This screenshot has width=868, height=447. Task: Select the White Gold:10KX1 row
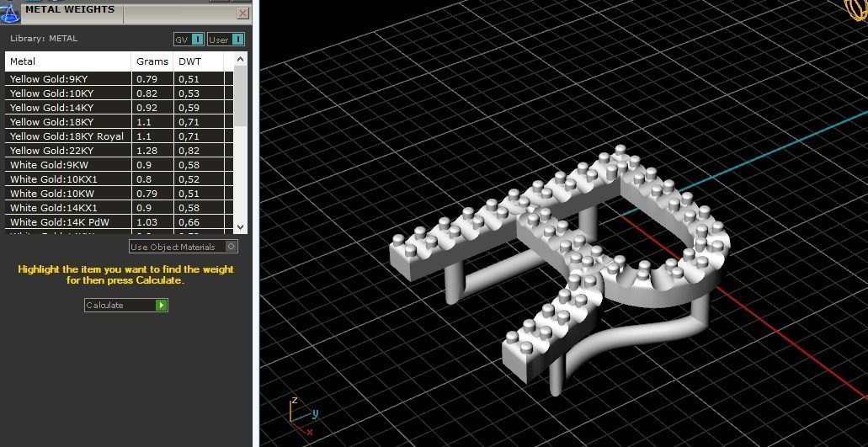pos(119,179)
